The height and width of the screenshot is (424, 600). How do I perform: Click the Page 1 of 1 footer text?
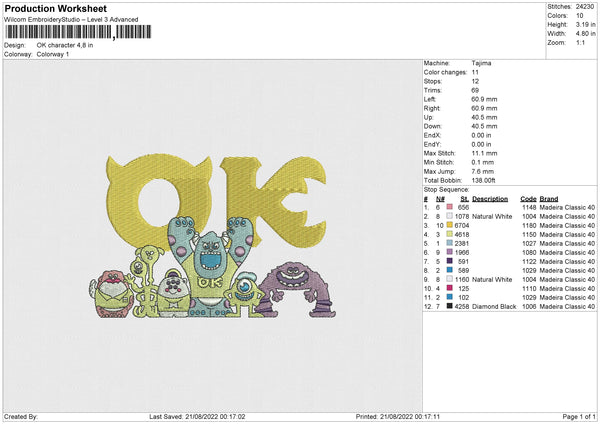[579, 416]
